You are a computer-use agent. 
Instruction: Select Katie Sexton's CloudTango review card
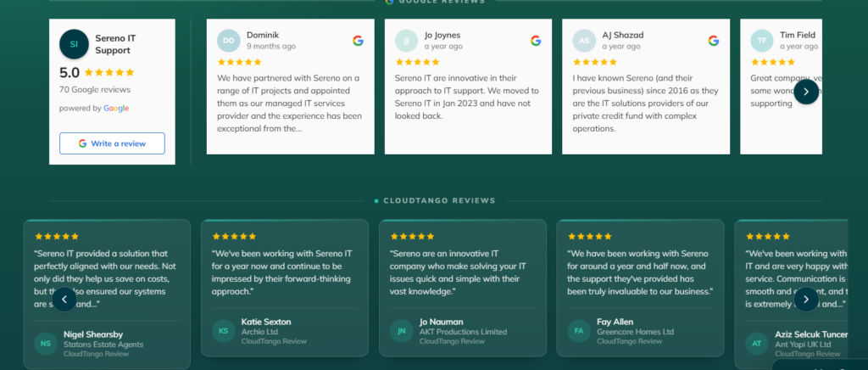click(x=285, y=288)
